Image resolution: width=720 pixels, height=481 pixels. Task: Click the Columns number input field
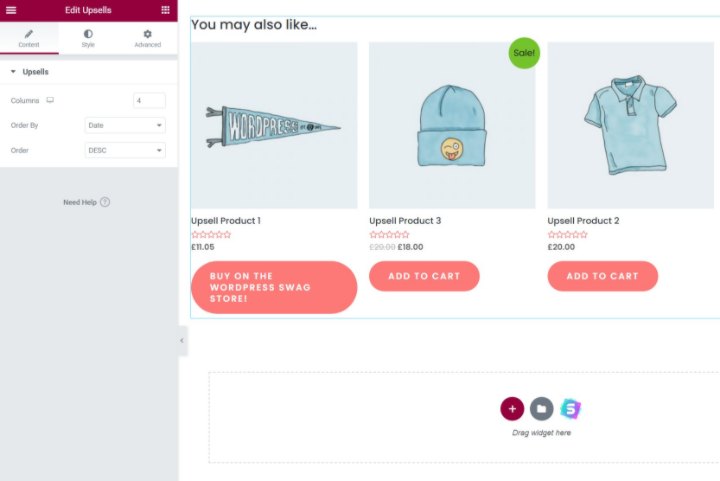click(x=149, y=101)
